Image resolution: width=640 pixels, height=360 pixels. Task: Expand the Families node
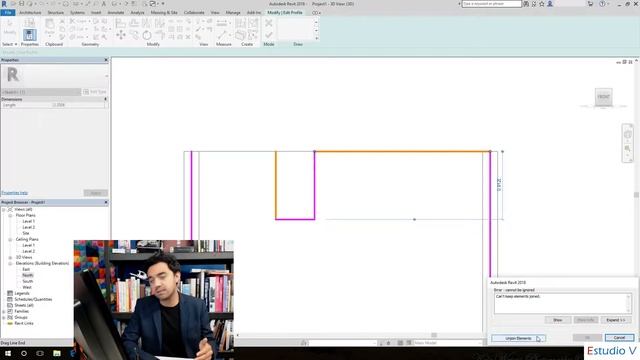(x=4, y=311)
